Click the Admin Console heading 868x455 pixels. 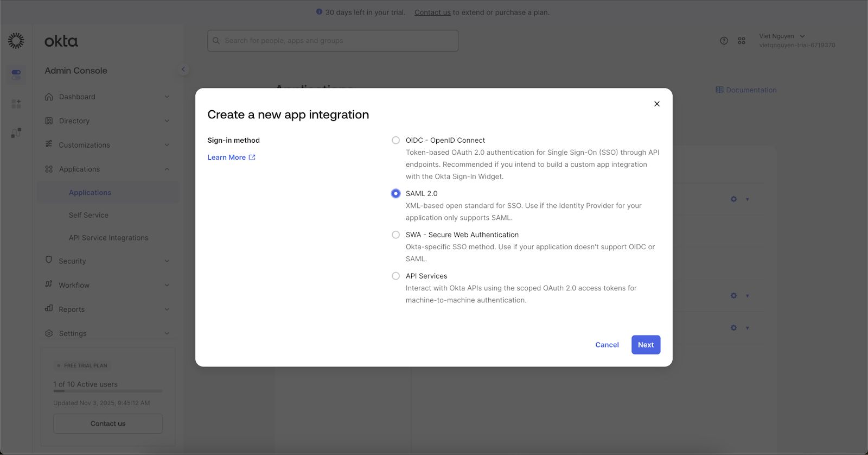pyautogui.click(x=76, y=71)
